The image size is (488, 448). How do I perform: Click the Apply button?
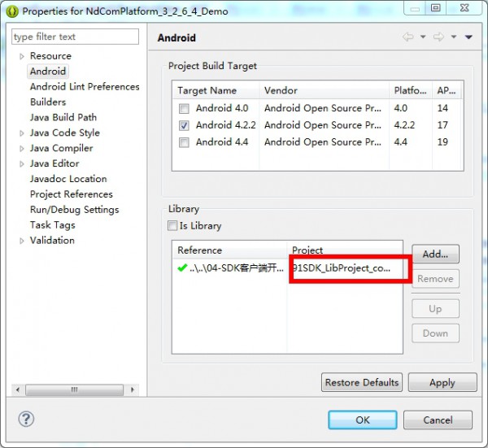442,382
